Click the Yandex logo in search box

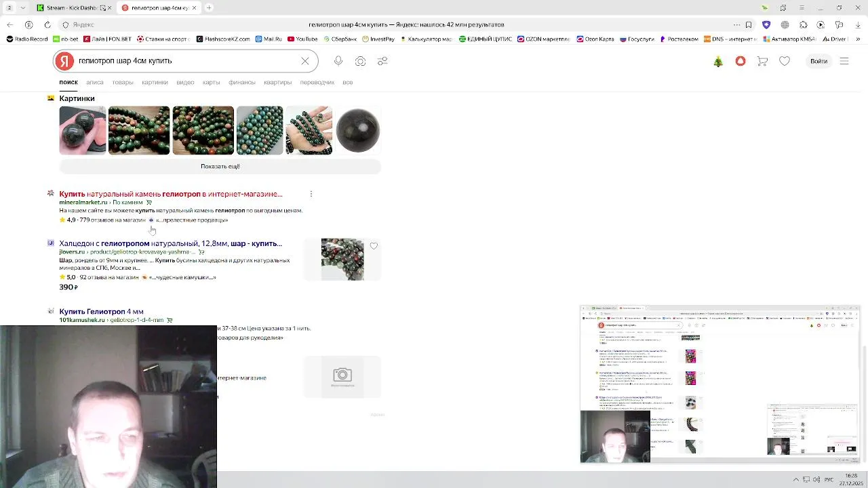(x=64, y=61)
